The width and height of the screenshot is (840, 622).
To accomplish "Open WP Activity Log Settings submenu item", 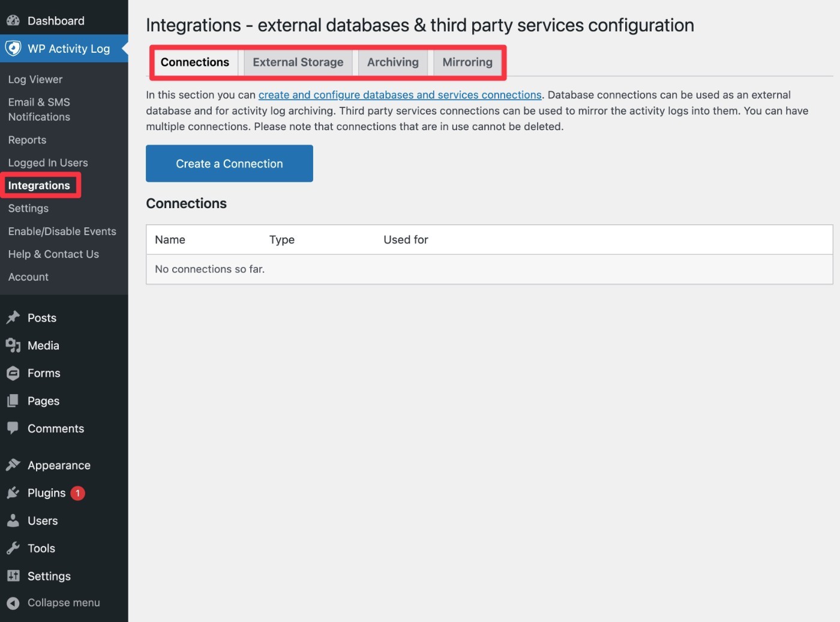I will click(28, 208).
